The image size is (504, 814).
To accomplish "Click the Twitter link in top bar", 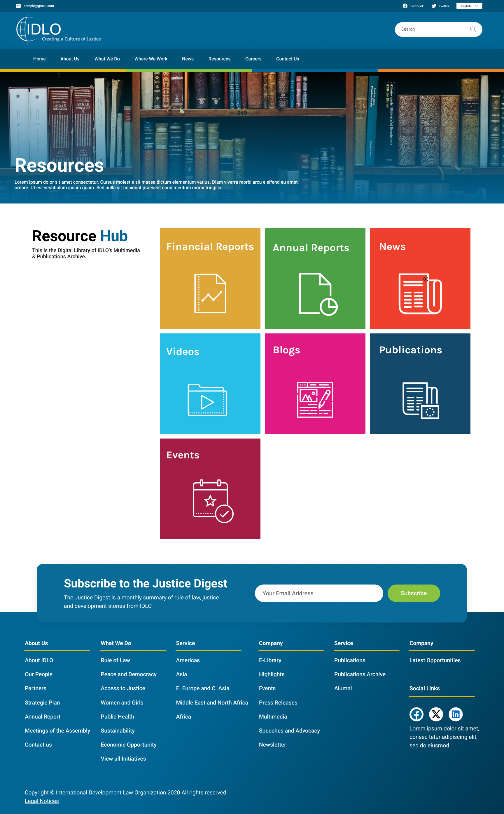I will click(x=440, y=6).
